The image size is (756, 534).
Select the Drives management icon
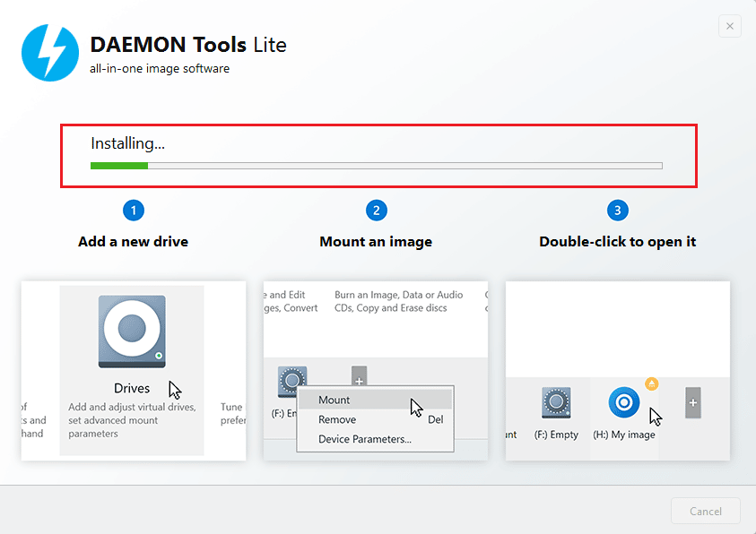(132, 330)
